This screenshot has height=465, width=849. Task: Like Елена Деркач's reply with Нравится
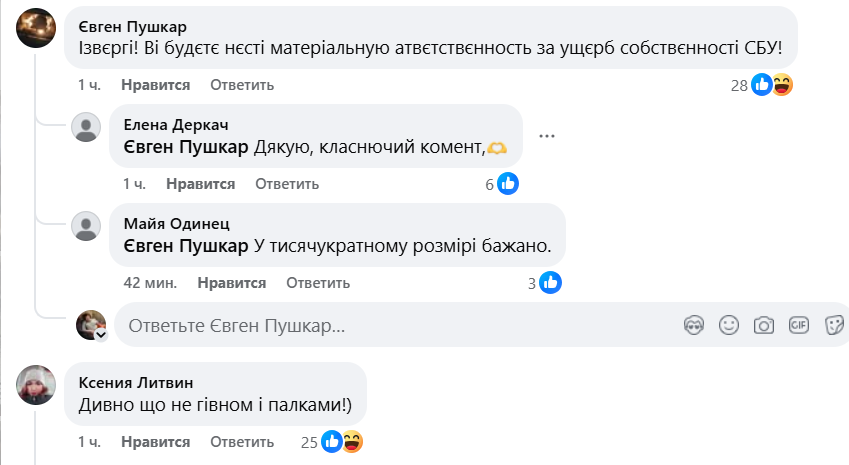point(200,184)
